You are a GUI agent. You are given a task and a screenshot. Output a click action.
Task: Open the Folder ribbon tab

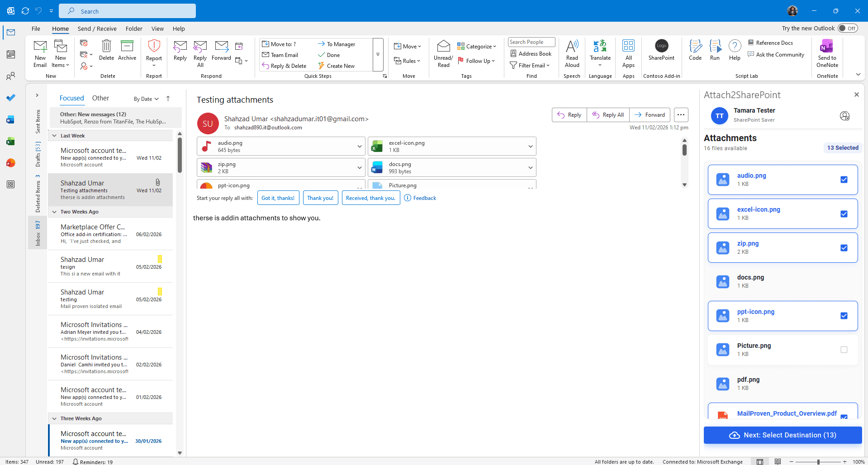click(x=134, y=28)
